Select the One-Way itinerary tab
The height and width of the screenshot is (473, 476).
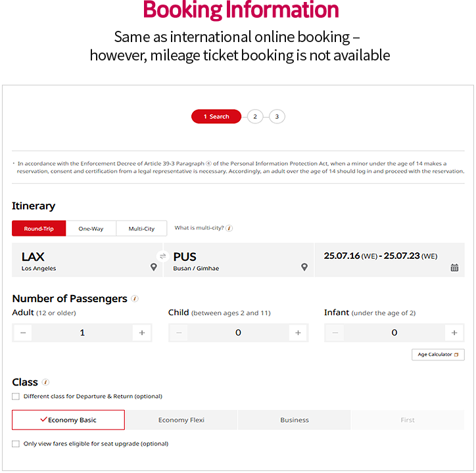(91, 229)
